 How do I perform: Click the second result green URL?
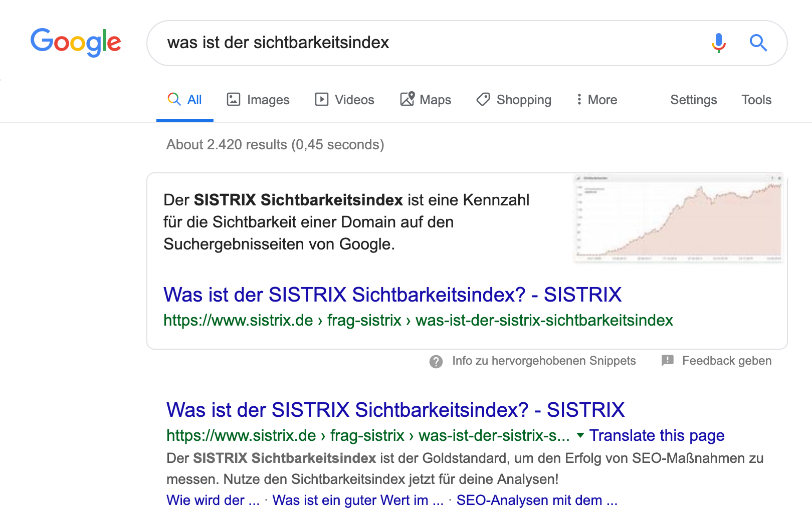click(368, 435)
